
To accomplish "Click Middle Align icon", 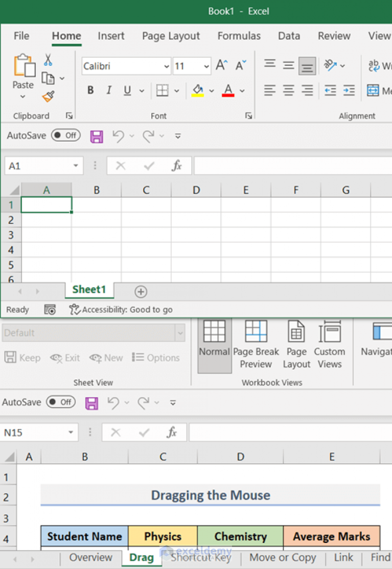I will click(288, 65).
